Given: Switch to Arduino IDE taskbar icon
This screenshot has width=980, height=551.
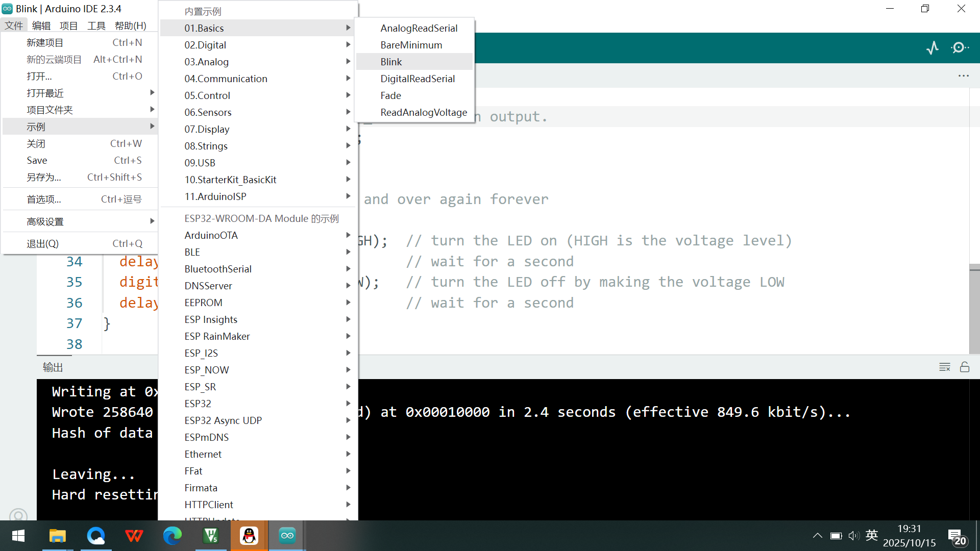Looking at the screenshot, I should coord(287,536).
